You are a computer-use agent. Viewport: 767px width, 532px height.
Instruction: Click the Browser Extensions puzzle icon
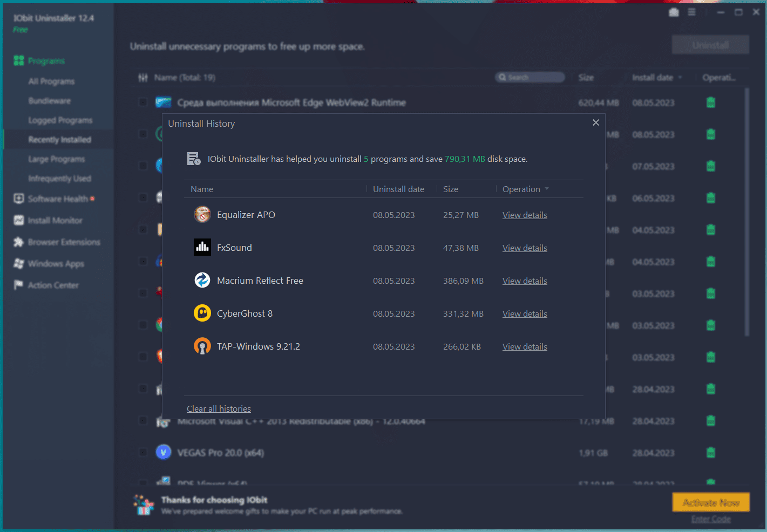[19, 242]
